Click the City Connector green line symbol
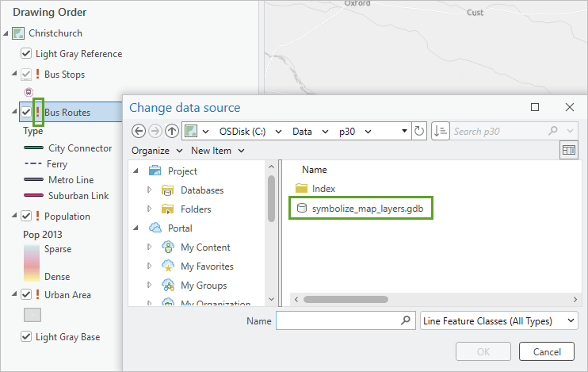Viewport: 588px width, 372px height. tap(33, 148)
